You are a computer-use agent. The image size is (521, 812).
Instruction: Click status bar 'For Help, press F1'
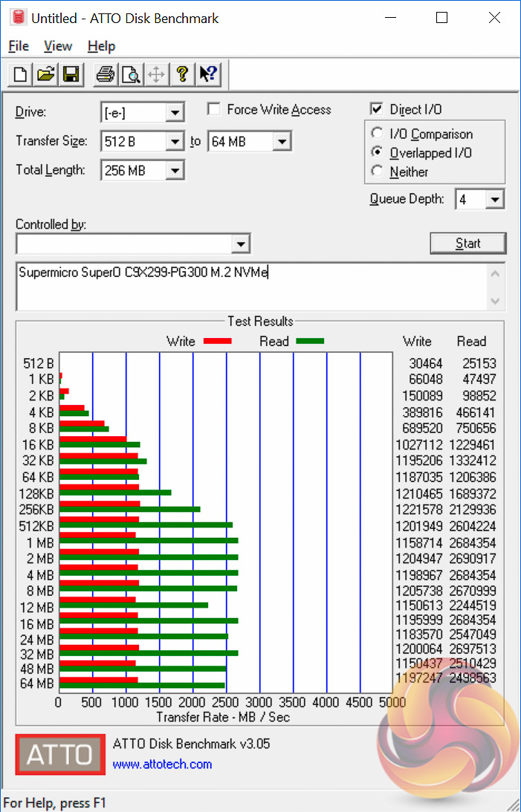54,803
